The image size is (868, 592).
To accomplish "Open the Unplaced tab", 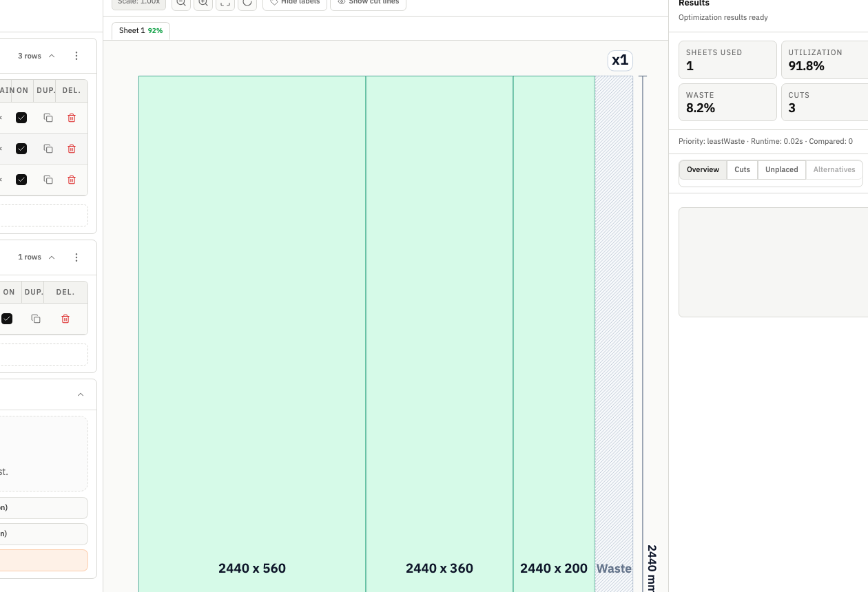I will pos(781,169).
